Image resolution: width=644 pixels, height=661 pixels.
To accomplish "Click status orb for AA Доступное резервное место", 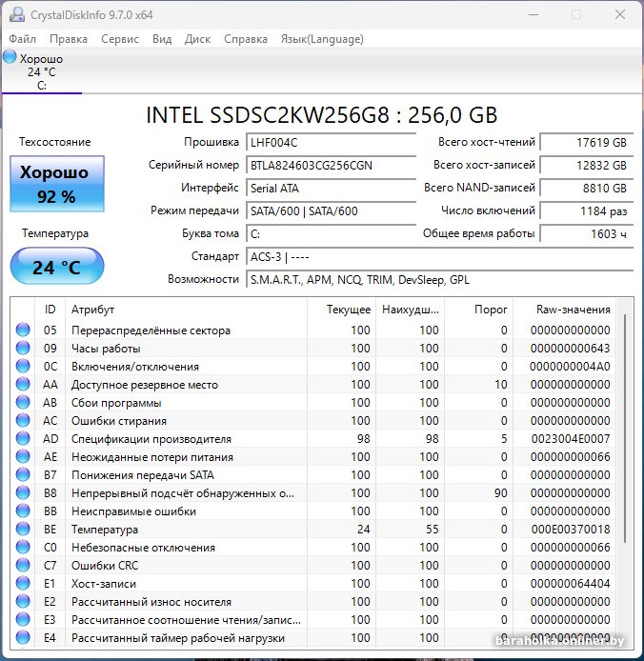I will [x=23, y=384].
